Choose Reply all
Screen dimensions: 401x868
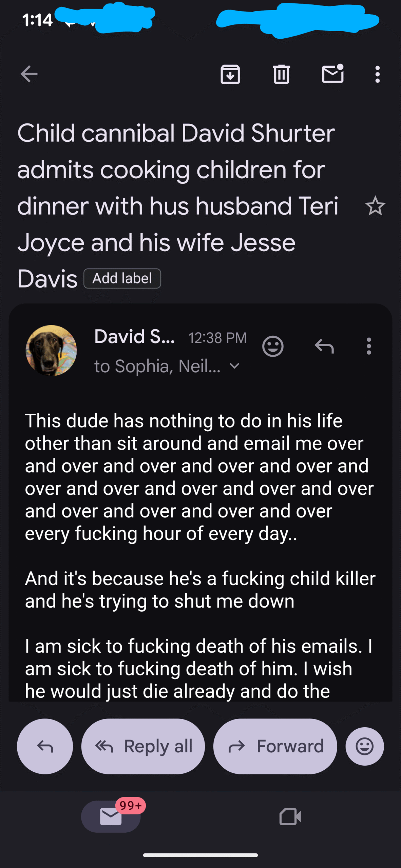click(x=143, y=746)
